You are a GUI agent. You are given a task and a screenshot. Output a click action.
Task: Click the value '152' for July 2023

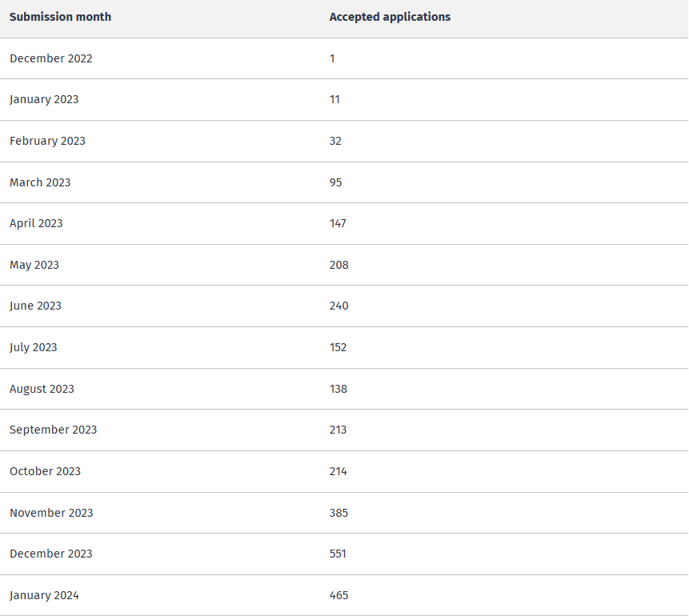pyautogui.click(x=338, y=347)
